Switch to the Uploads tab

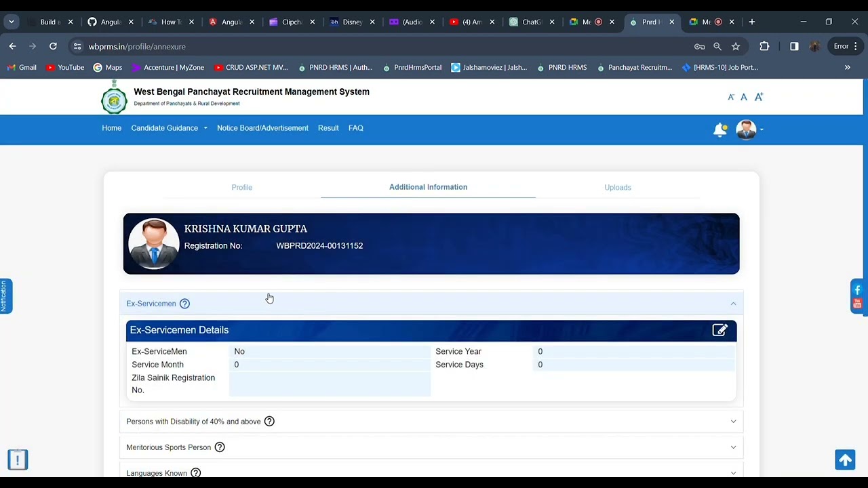coord(618,187)
